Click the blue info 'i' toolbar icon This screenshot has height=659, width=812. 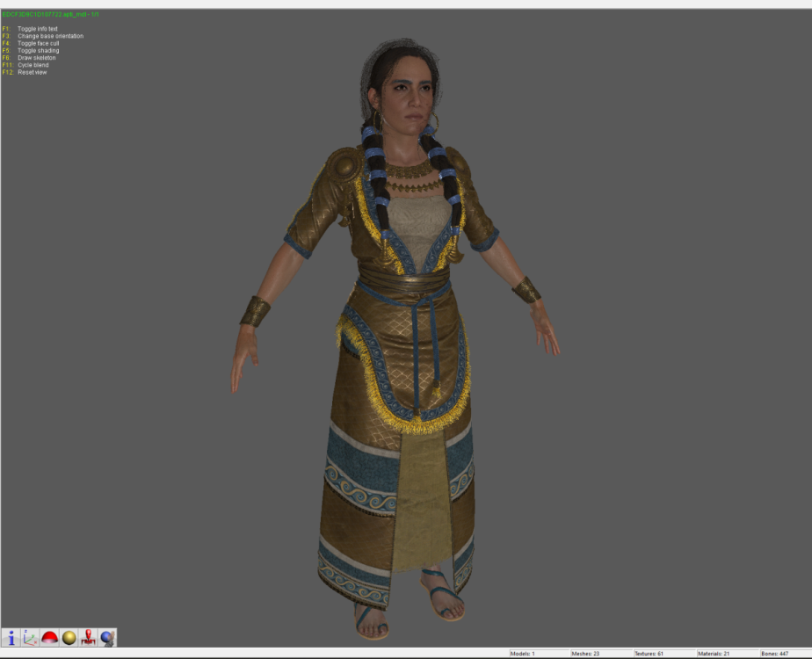[x=11, y=638]
